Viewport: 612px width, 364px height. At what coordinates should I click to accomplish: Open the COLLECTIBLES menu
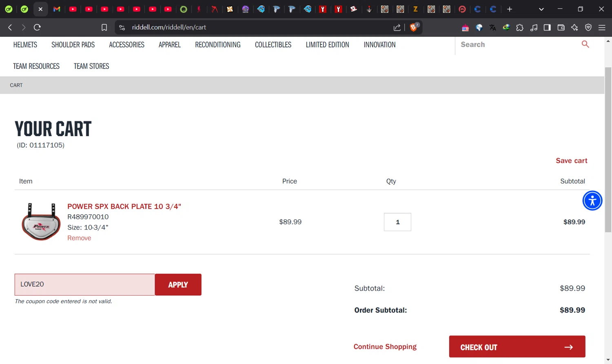point(273,45)
